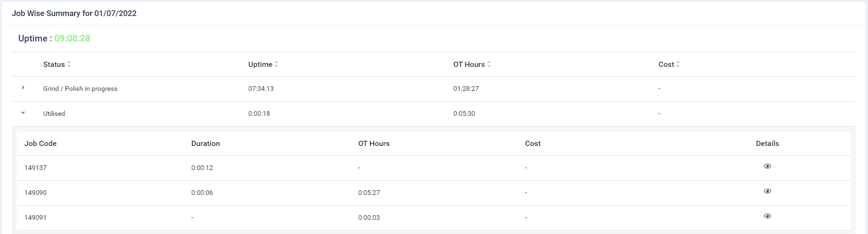Select job code 149091
Image resolution: width=868 pixels, height=234 pixels.
click(35, 218)
